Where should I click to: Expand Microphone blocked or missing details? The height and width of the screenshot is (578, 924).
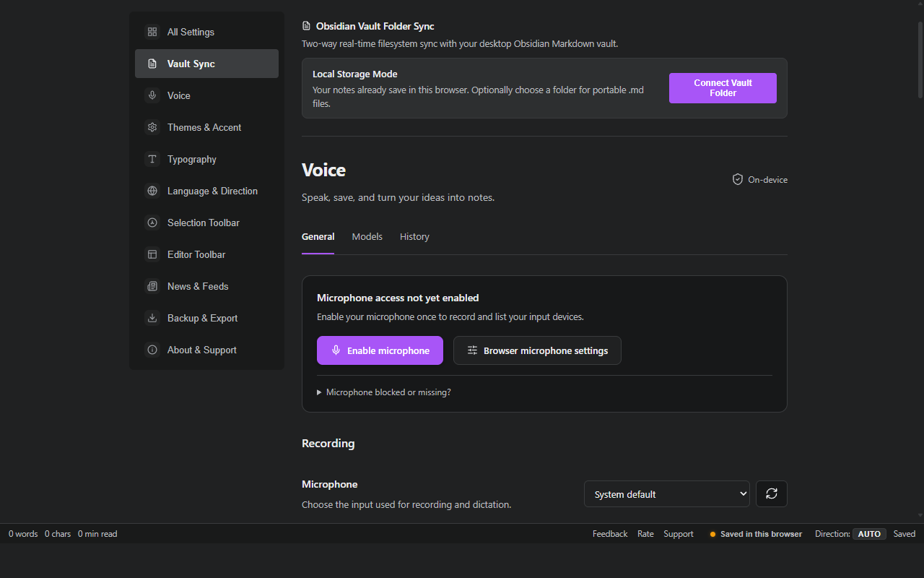coord(384,392)
